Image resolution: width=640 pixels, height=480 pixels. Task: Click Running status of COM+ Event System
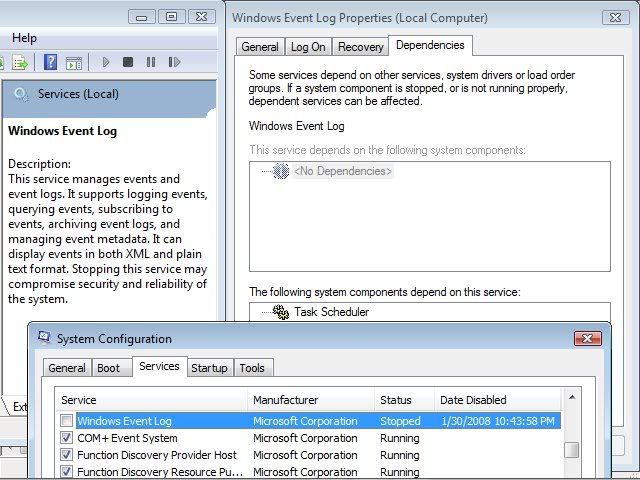[400, 438]
